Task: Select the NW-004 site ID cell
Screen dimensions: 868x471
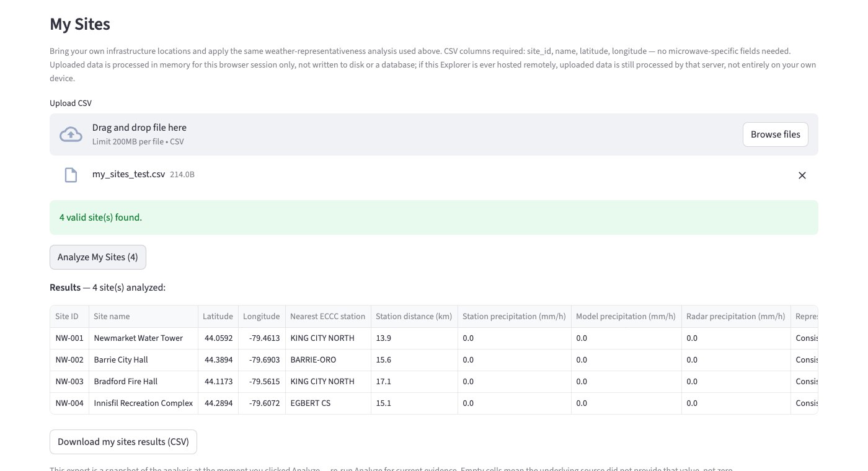Action: click(69, 403)
